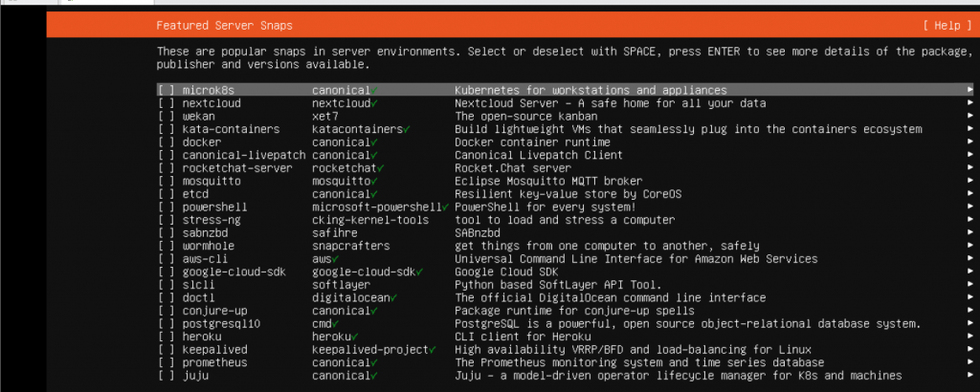
Task: Toggle the kata-containers checkbox
Action: (167, 129)
